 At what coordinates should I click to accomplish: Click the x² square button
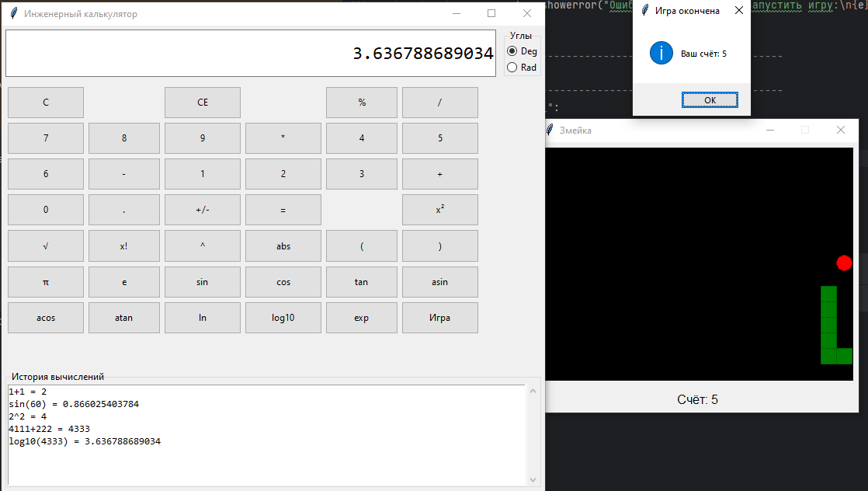(x=440, y=210)
